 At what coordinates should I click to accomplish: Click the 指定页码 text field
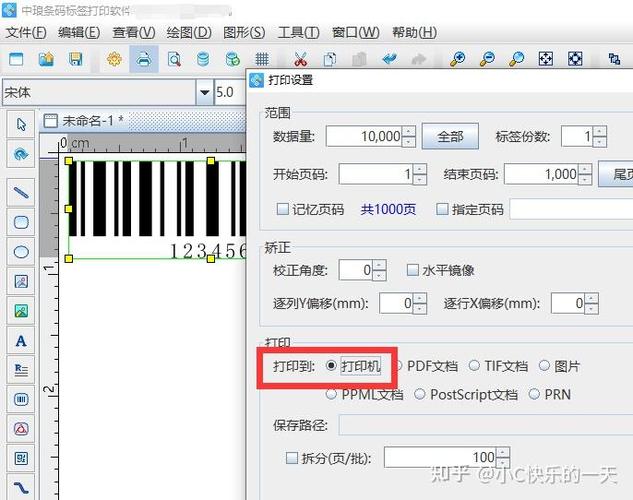click(571, 209)
